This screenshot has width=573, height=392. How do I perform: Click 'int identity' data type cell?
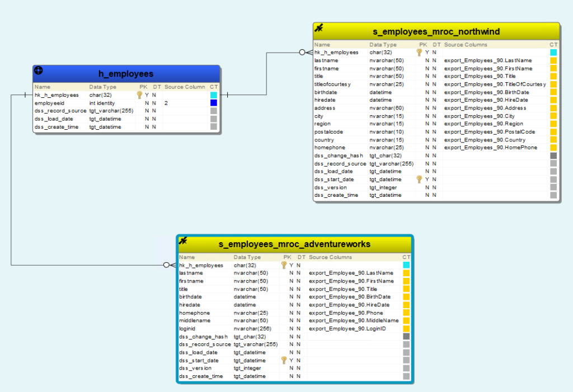(102, 103)
